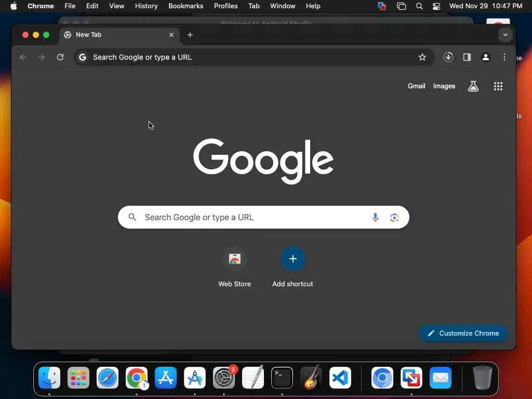The image size is (532, 399).
Task: Open TextEdit from the Dock
Action: coord(253,378)
